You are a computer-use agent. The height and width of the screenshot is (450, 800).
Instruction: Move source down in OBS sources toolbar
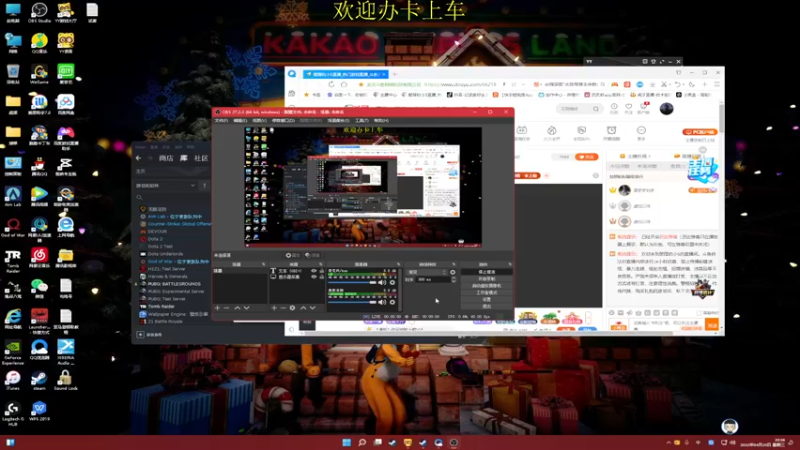coord(312,308)
